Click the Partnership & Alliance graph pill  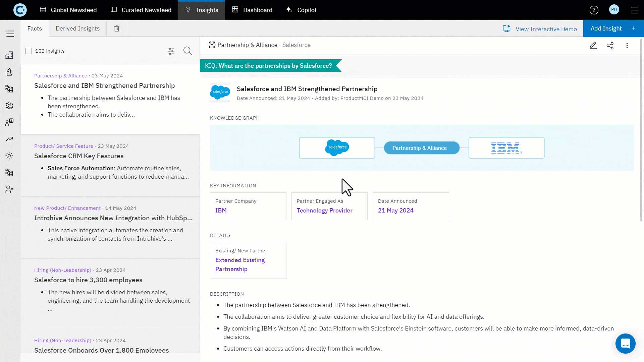point(422,148)
